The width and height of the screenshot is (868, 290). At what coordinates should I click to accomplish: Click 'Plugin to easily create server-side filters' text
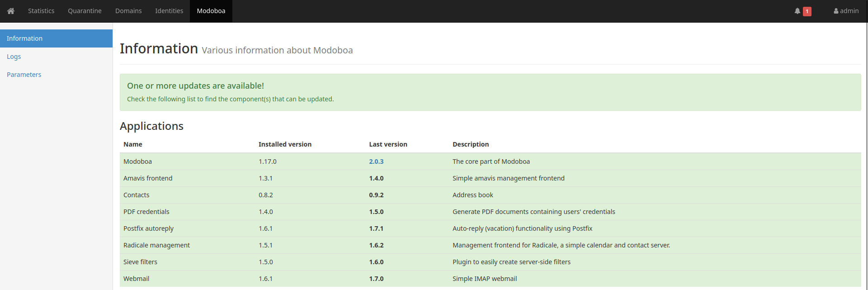[x=511, y=262]
